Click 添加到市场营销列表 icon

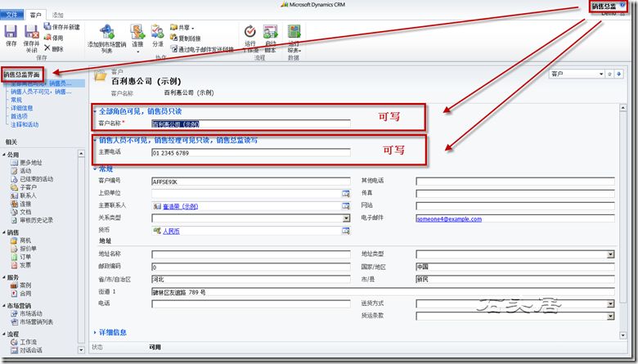pos(107,32)
